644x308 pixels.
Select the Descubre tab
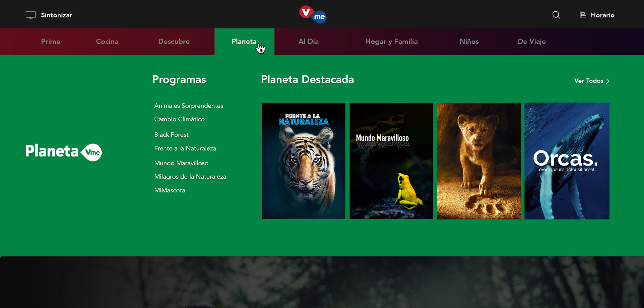[x=174, y=42]
